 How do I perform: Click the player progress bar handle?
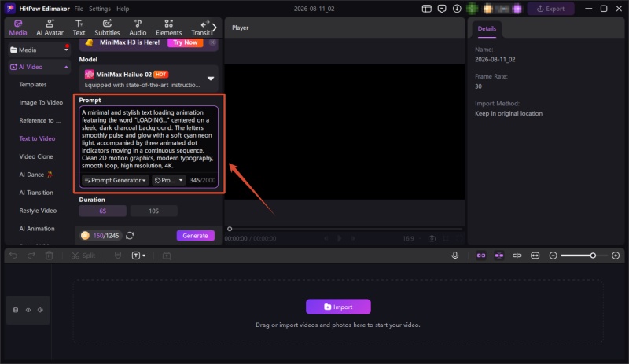pos(230,229)
